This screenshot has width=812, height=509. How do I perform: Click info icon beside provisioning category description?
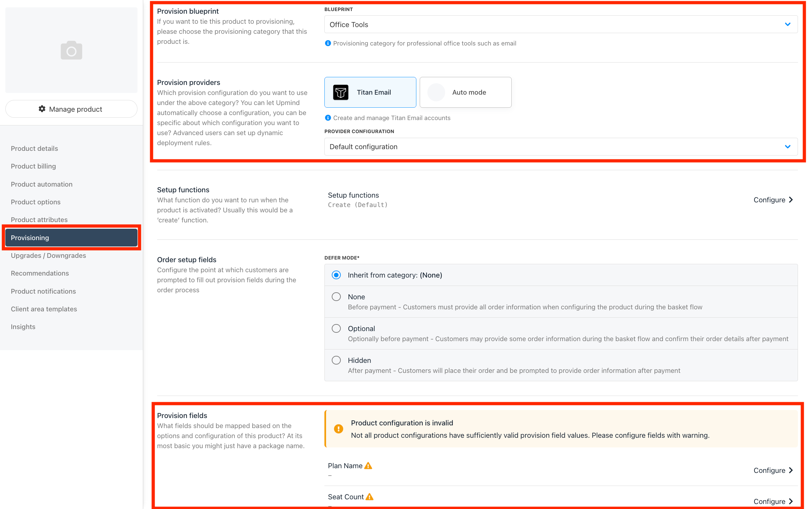click(328, 43)
